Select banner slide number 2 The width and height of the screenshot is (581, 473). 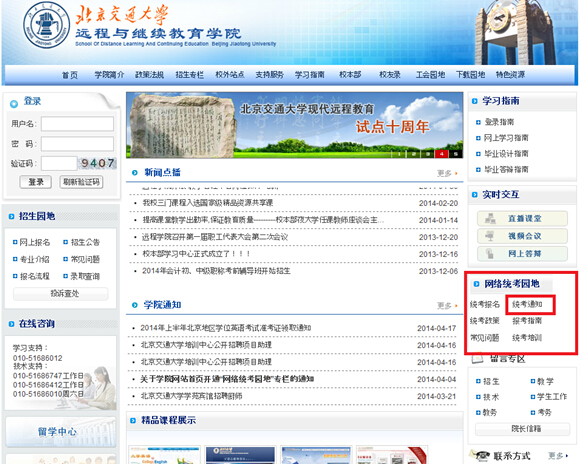point(414,154)
